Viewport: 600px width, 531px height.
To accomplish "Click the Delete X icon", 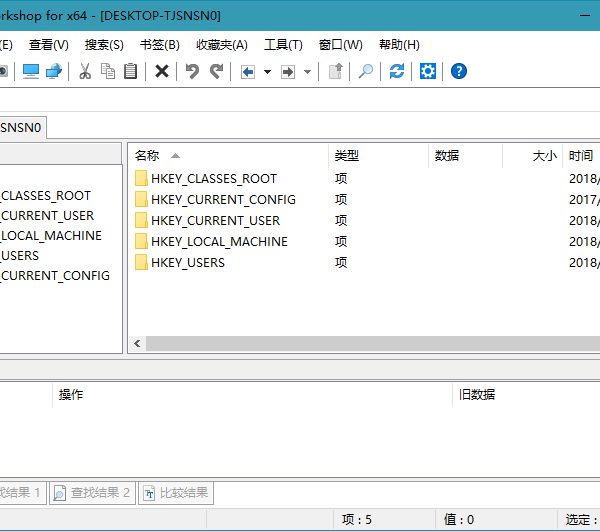I will tap(161, 71).
